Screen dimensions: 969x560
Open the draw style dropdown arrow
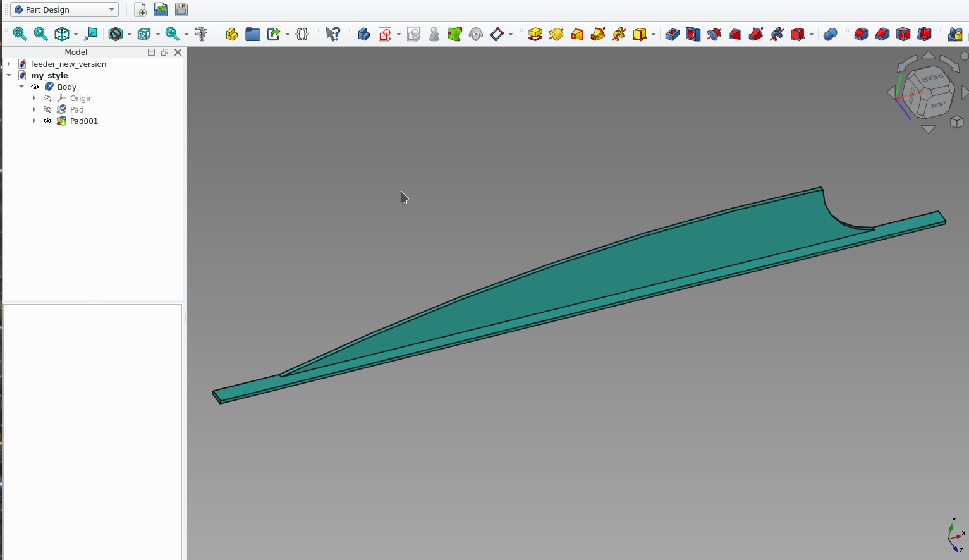pos(130,34)
